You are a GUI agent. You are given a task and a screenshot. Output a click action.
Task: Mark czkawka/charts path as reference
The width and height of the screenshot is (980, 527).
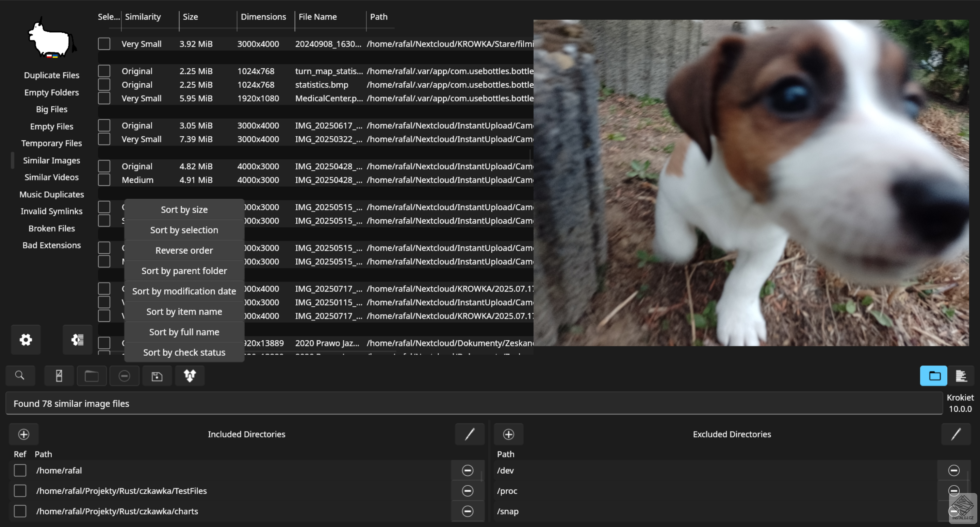20,511
